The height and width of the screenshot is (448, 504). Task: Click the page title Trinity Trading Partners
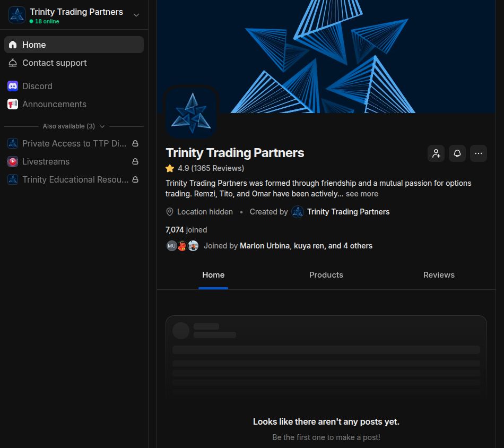pyautogui.click(x=235, y=153)
